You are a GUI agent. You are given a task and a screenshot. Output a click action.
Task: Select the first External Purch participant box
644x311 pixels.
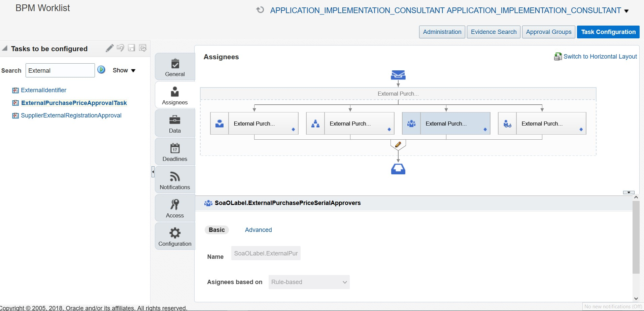254,124
